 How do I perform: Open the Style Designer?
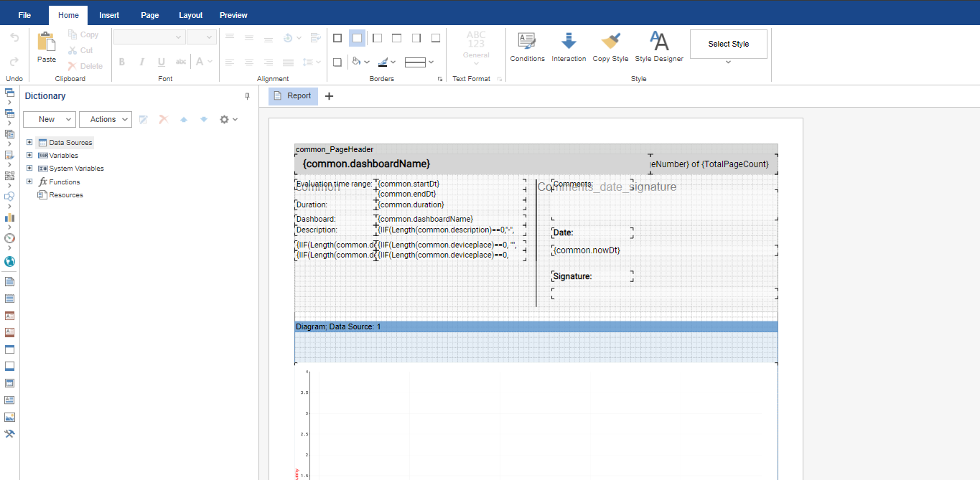click(658, 47)
